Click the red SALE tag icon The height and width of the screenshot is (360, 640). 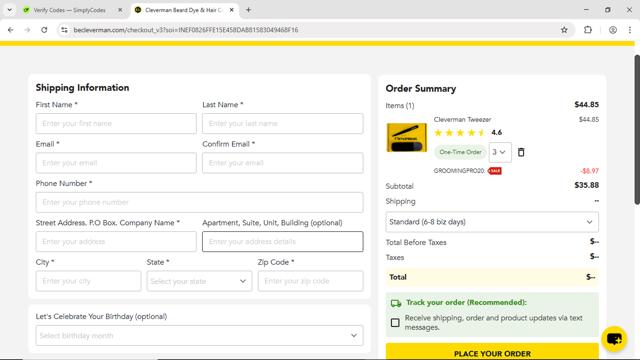click(495, 171)
